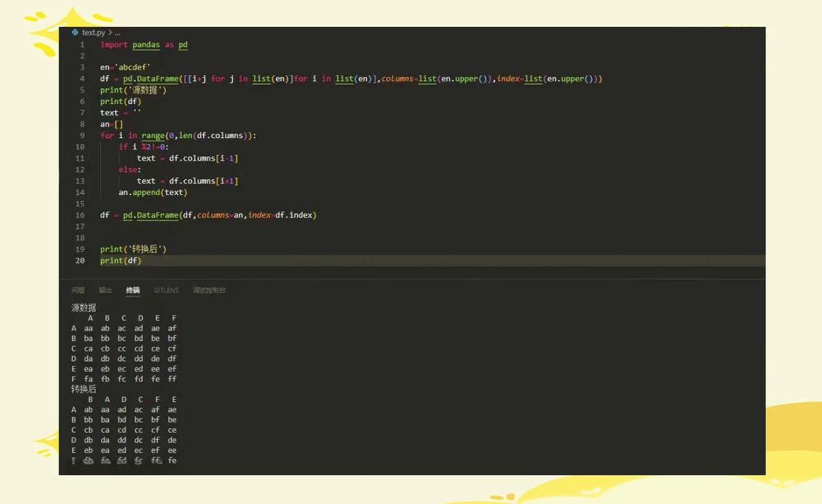The width and height of the screenshot is (822, 504).
Task: Click the DataFrame link on line 4
Action: click(x=157, y=79)
